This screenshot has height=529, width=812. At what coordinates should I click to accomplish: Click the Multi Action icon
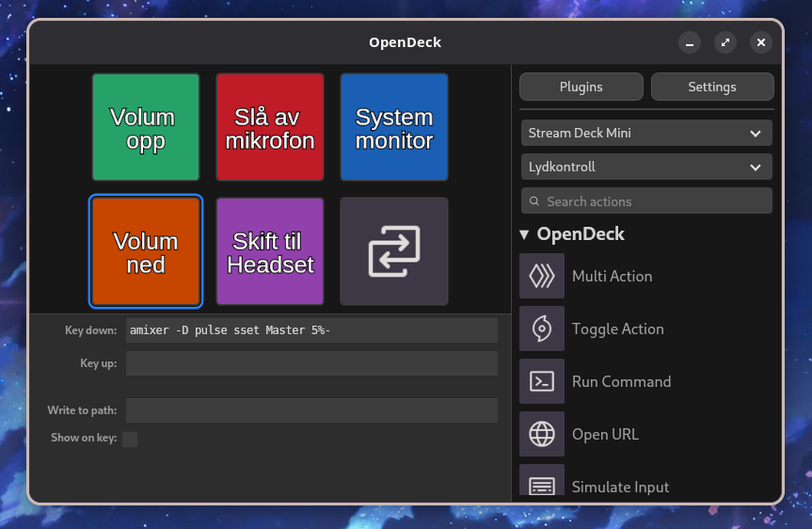pyautogui.click(x=542, y=276)
